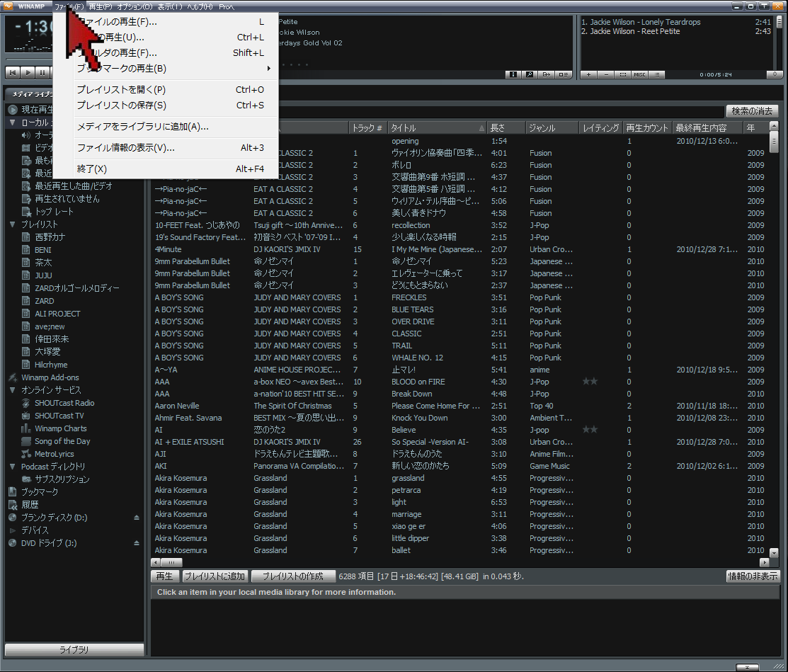Open Winamp Charts in sidebar
Image resolution: width=788 pixels, height=672 pixels.
pyautogui.click(x=60, y=428)
